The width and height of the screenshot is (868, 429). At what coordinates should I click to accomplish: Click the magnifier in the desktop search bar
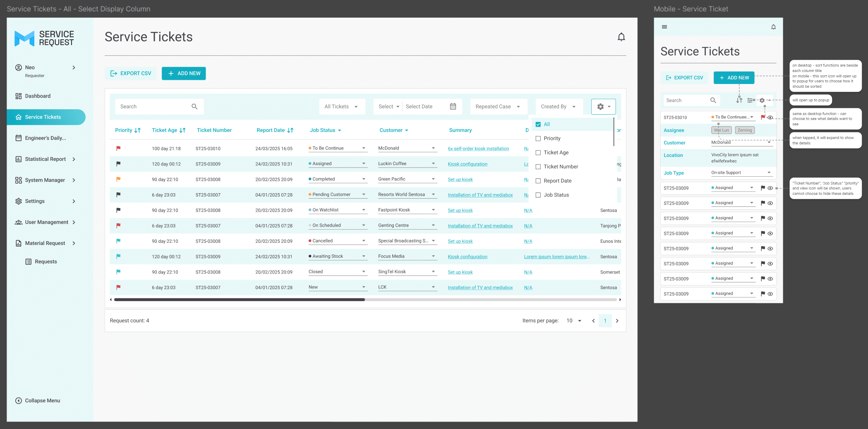tap(194, 106)
